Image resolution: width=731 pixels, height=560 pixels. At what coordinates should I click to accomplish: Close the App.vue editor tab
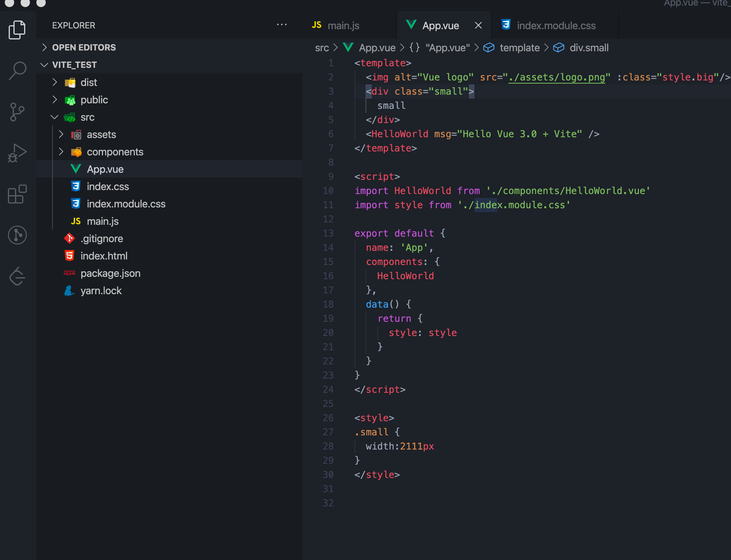pyautogui.click(x=478, y=26)
